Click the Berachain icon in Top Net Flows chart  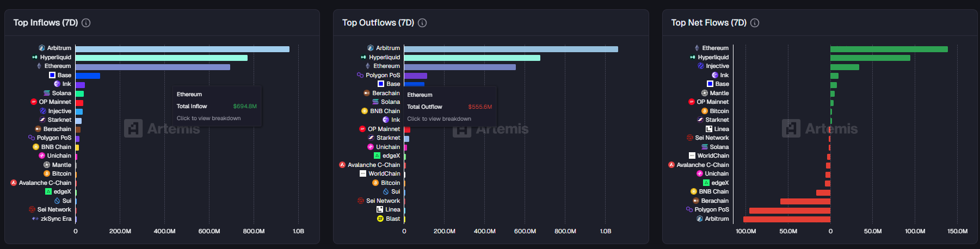point(696,201)
